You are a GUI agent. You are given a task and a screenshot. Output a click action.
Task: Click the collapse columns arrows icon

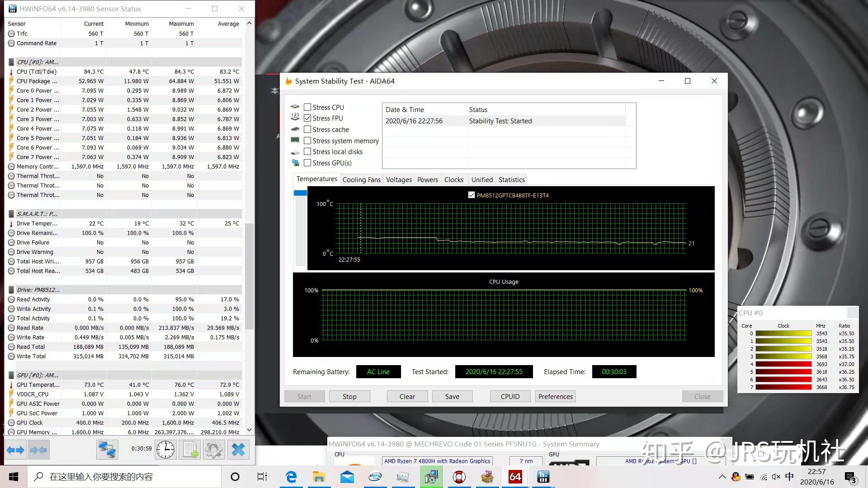38,450
